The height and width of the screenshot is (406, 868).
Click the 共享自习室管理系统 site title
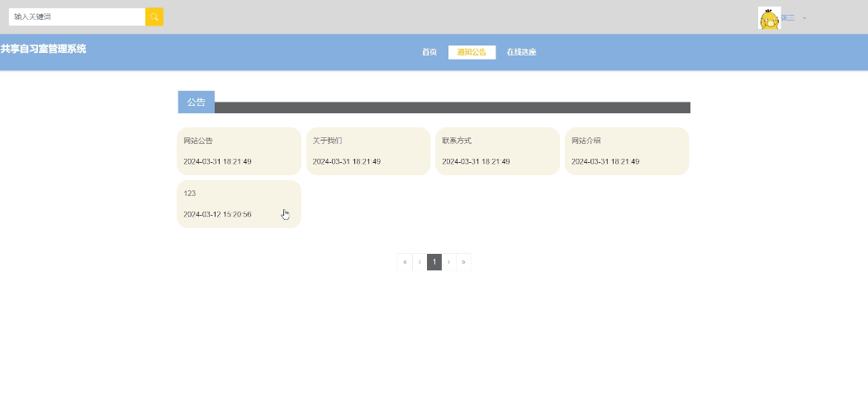click(x=43, y=49)
